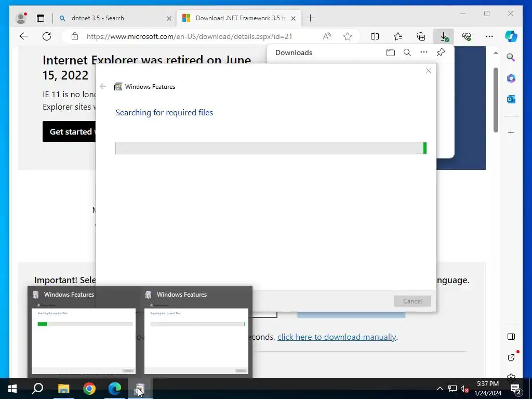Switch to Download .NET Framework 3.5 tab
Image resolution: width=532 pixels, height=399 pixels.
click(240, 18)
